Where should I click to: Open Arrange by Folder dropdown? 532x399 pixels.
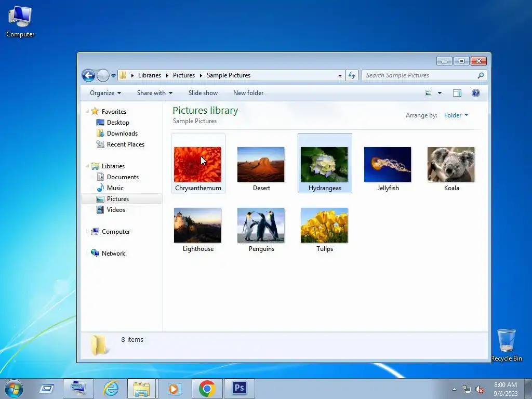coord(456,115)
